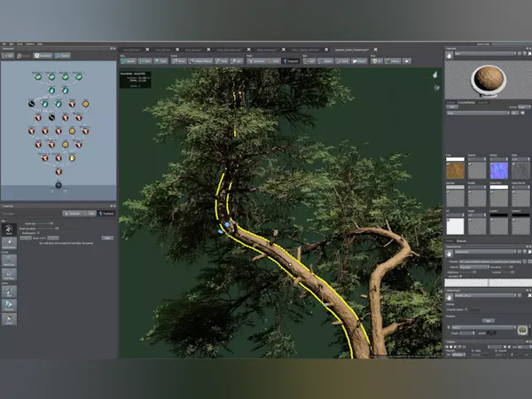Open the Channel dropdown in Displacements
This screenshot has width=532, height=399.
pos(473,268)
